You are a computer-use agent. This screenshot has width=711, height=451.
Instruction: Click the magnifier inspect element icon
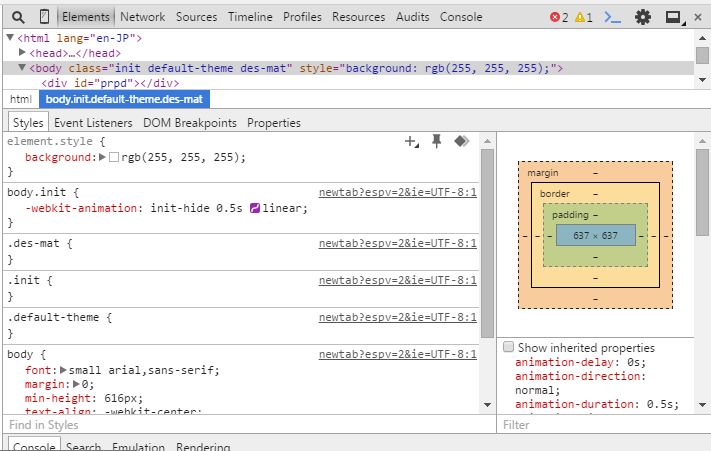(19, 17)
